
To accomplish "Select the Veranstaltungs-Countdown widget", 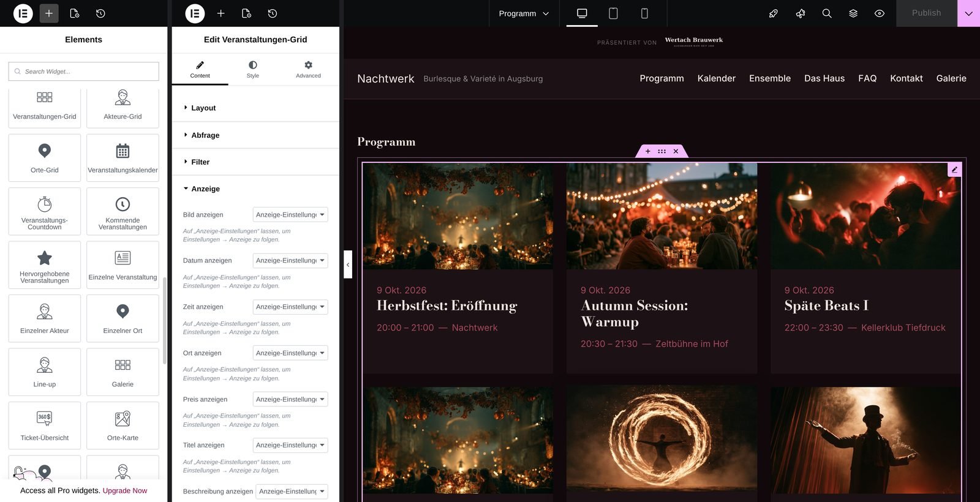I will tap(45, 211).
